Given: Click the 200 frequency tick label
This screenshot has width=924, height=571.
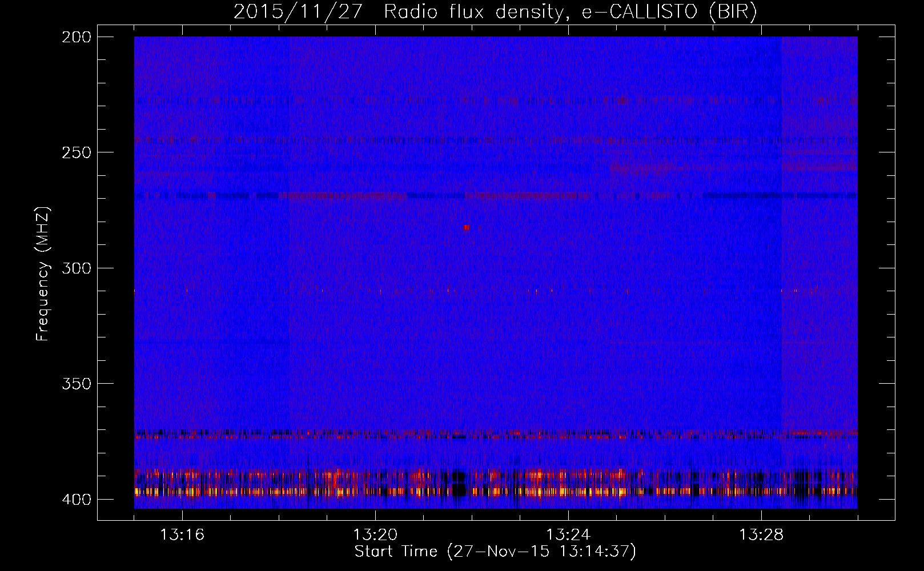Looking at the screenshot, I should pos(76,37).
